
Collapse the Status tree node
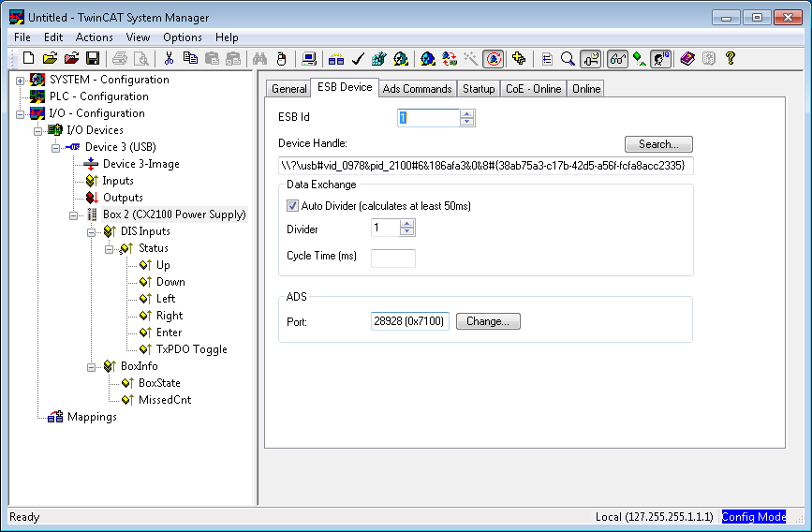coord(109,249)
